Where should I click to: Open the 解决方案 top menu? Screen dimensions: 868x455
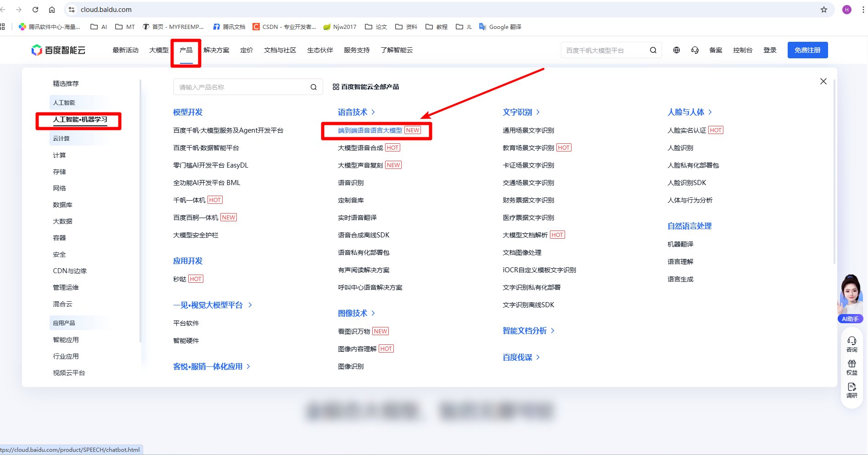click(x=216, y=50)
